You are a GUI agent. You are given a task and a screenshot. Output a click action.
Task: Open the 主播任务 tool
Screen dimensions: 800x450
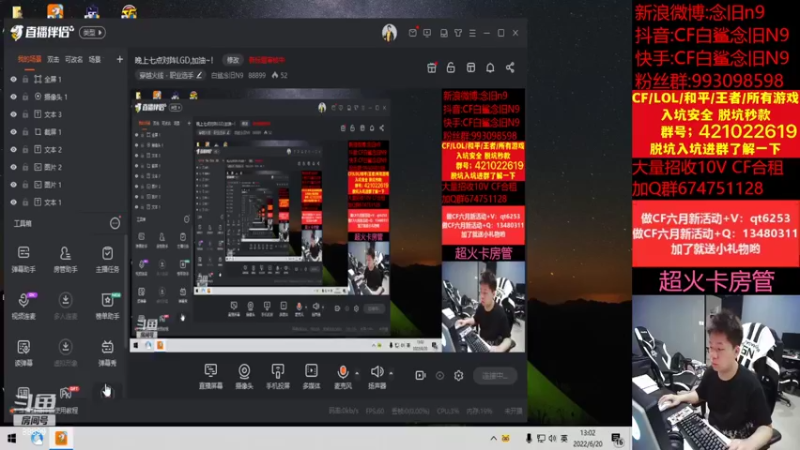pos(107,259)
